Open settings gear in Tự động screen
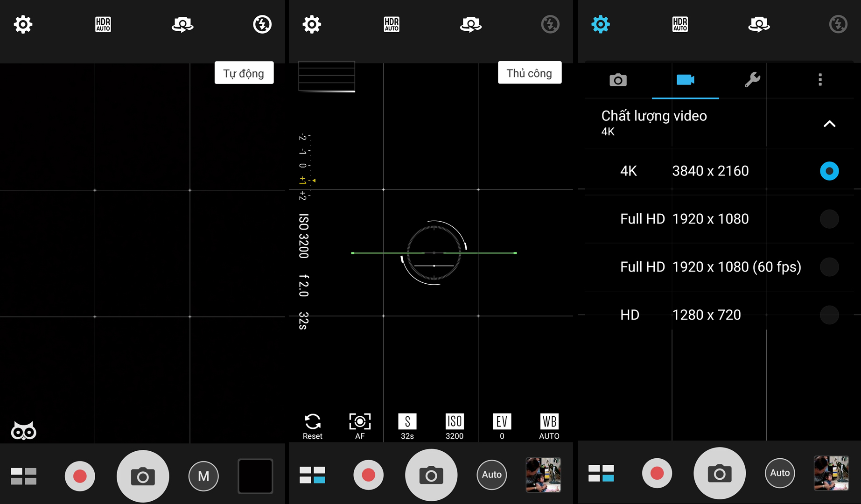The width and height of the screenshot is (861, 504). [23, 24]
